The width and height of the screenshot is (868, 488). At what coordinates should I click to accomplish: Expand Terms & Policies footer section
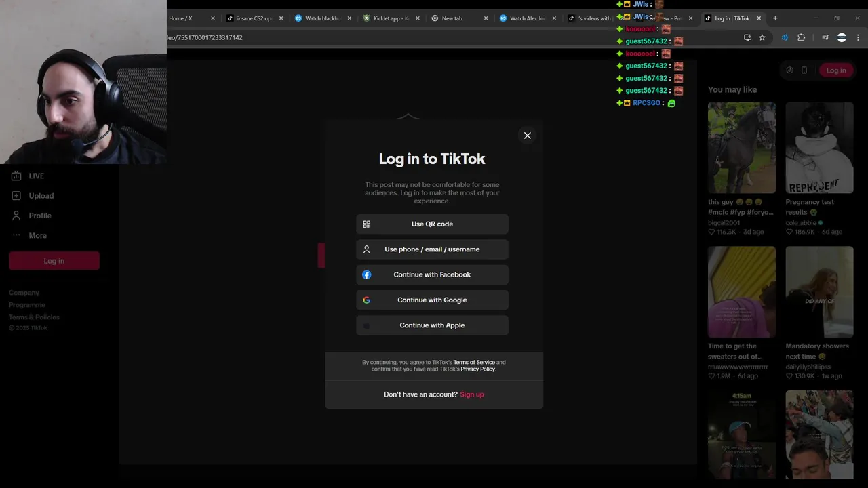pyautogui.click(x=34, y=317)
